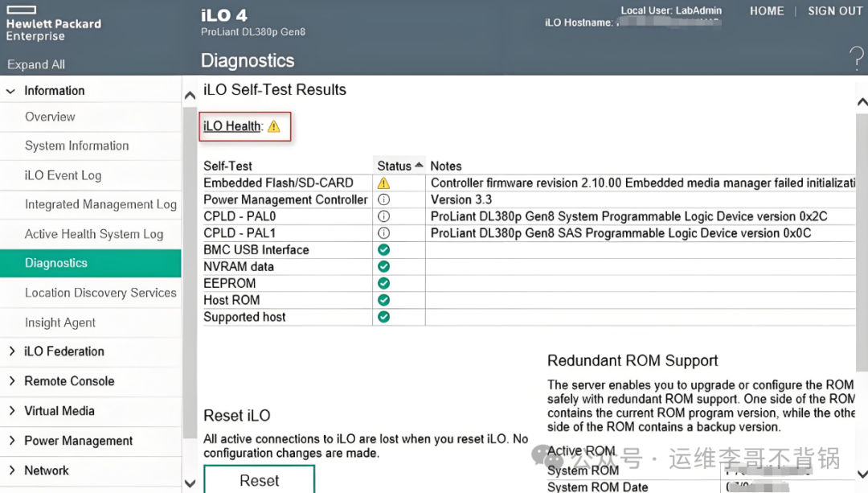Click the iLO Health warning triangle icon
This screenshot has height=493, width=868.
[274, 127]
